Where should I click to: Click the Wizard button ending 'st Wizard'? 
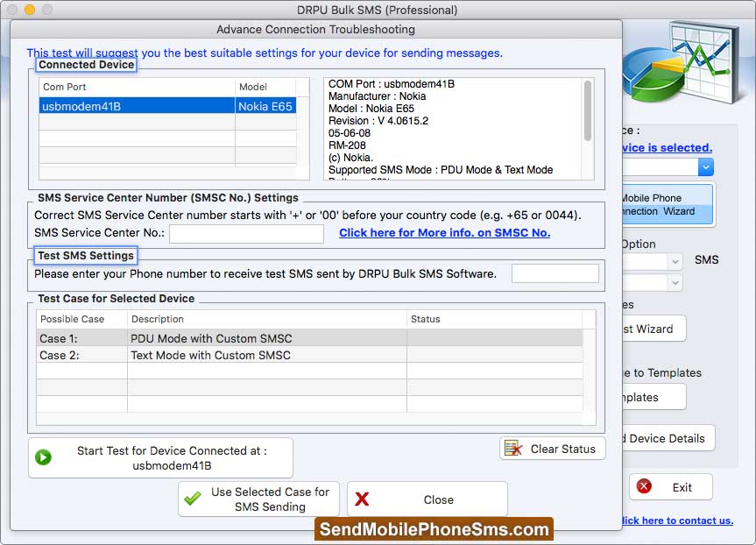(654, 329)
